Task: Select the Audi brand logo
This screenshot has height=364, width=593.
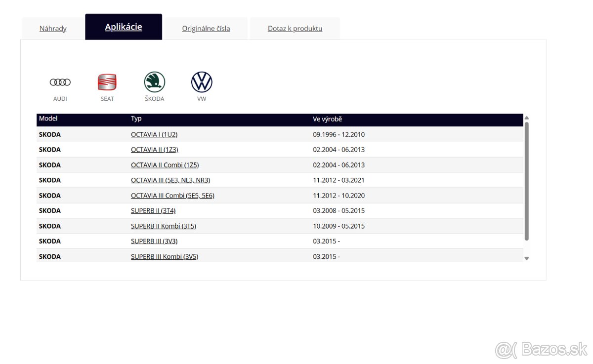Action: click(x=60, y=82)
